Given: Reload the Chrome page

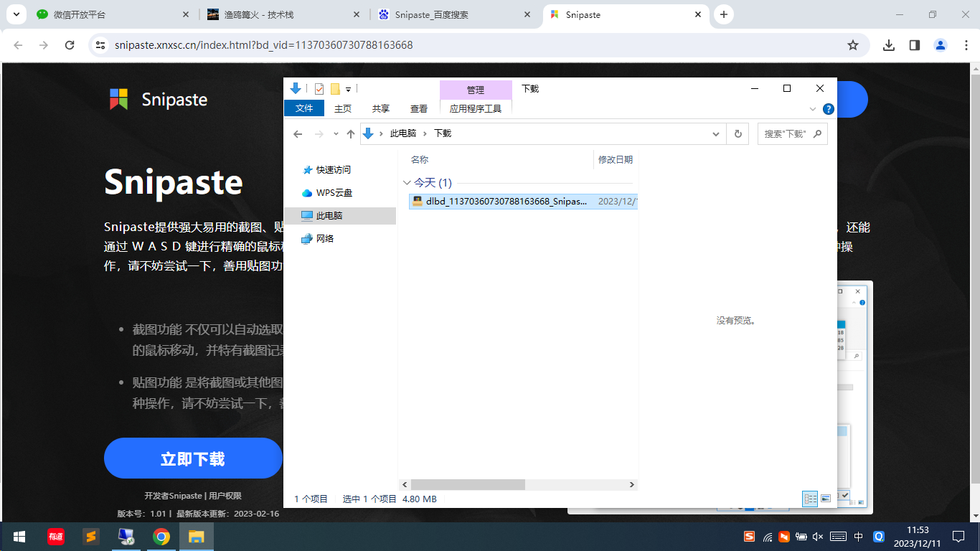Looking at the screenshot, I should click(70, 45).
